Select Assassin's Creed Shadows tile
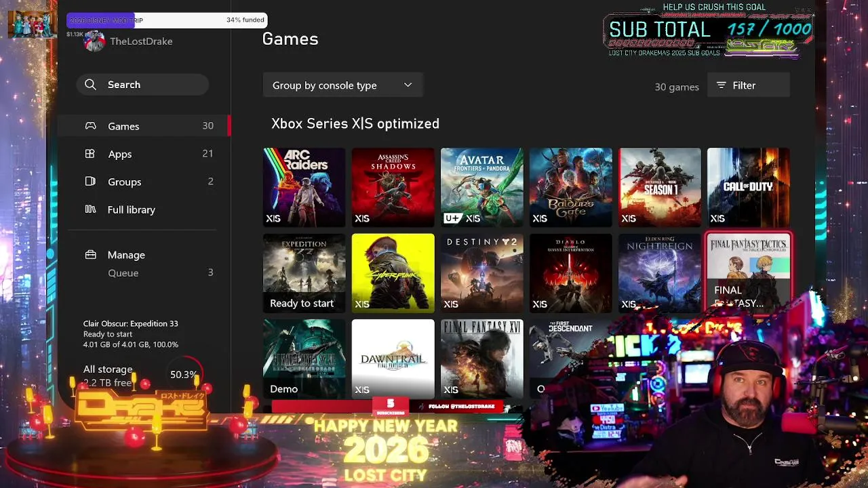This screenshot has height=488, width=868. pyautogui.click(x=393, y=187)
